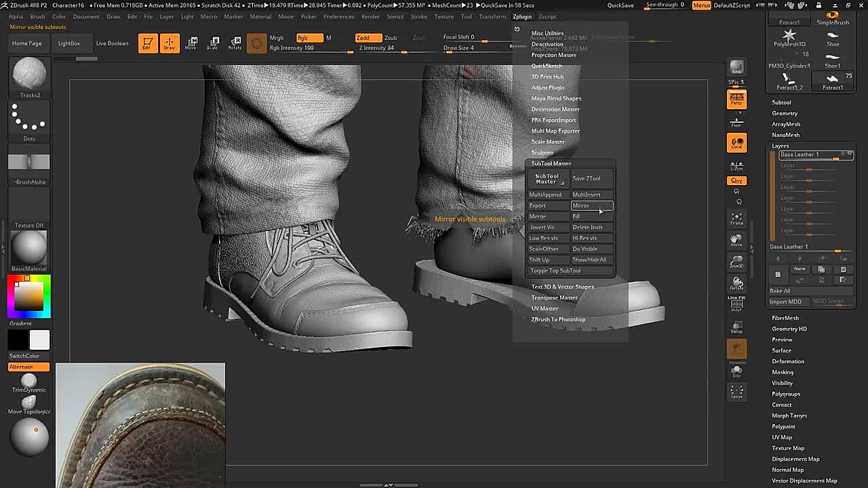Expand Decimation Master plugin section
Screen dimensions: 868x488
555,109
